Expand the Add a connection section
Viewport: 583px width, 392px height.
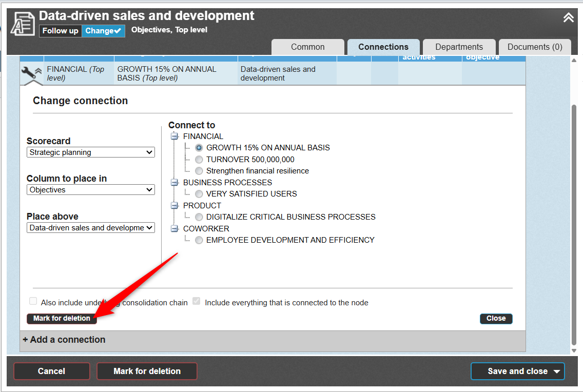tap(64, 340)
